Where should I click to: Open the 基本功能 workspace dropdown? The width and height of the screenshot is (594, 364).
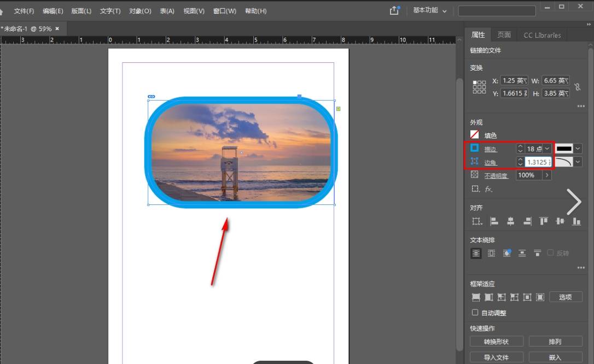pos(430,10)
